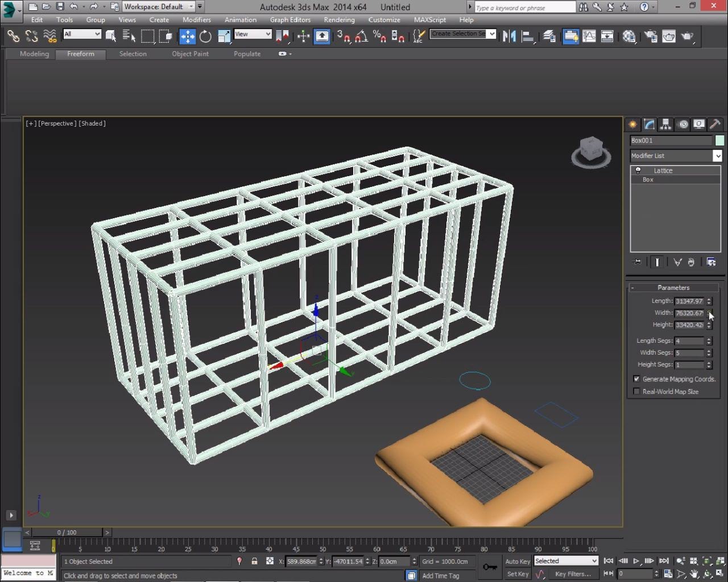Open the Rendering menu
Viewport: 728px width, 582px height.
tap(339, 19)
